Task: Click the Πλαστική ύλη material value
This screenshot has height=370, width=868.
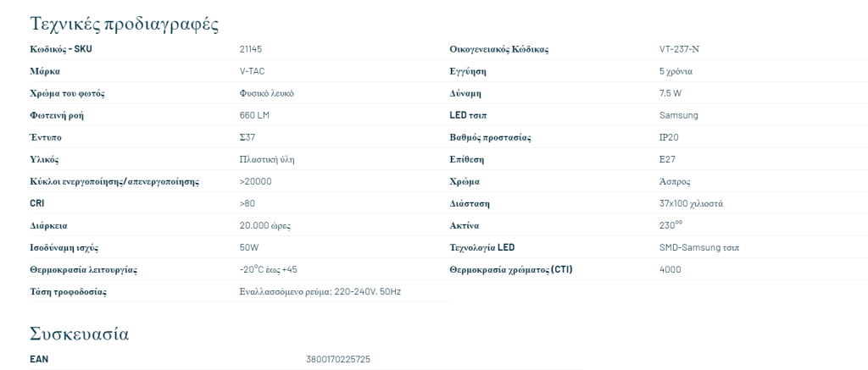Action: pyautogui.click(x=266, y=158)
